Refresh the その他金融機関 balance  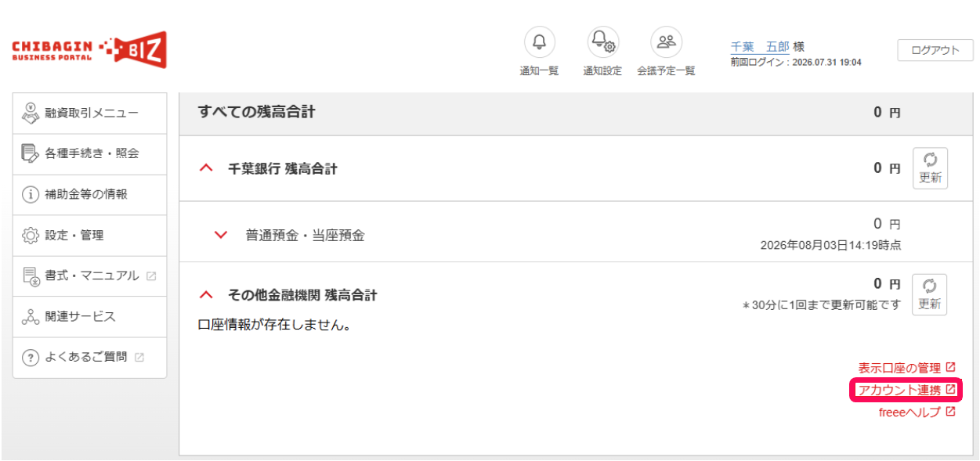pos(930,294)
